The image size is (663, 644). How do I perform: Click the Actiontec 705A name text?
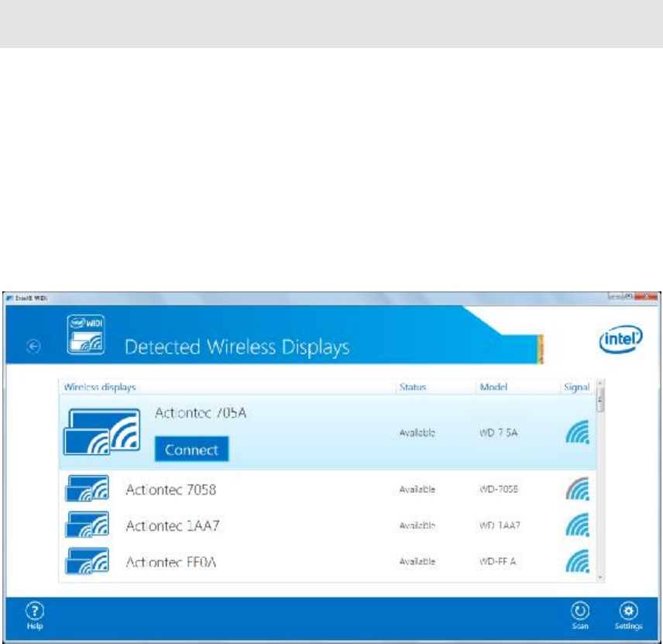pyautogui.click(x=201, y=412)
